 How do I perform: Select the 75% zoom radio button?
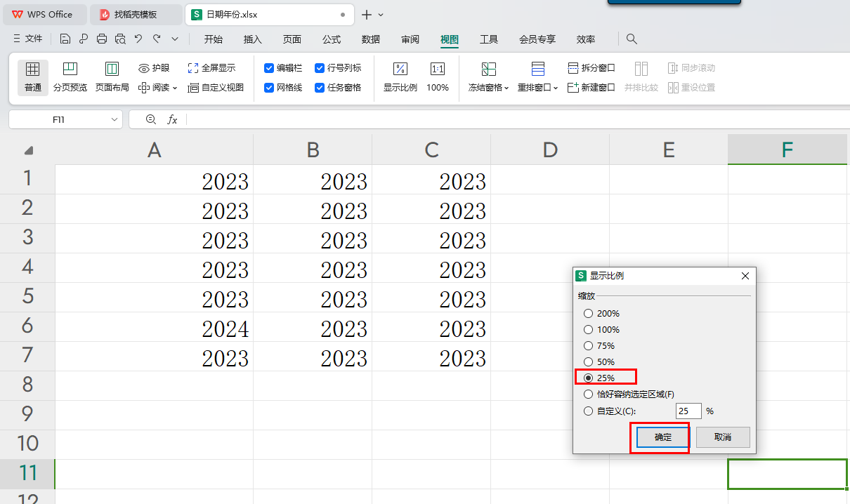click(589, 345)
